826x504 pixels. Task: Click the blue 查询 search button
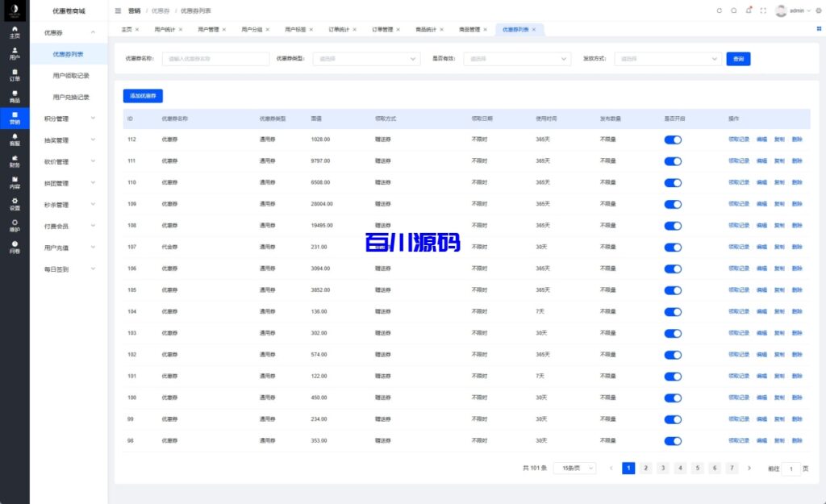pos(738,59)
